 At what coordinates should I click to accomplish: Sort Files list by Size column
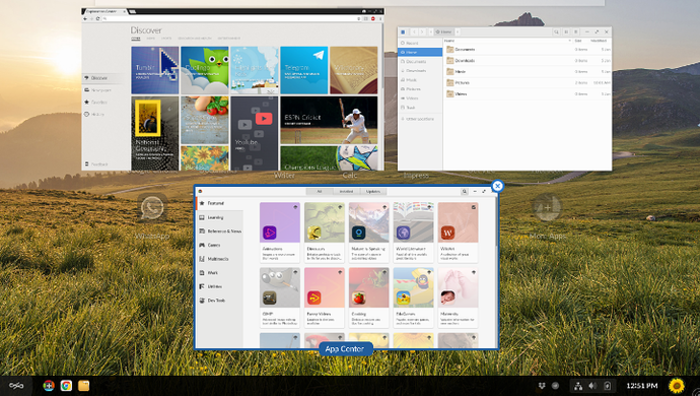[578, 41]
